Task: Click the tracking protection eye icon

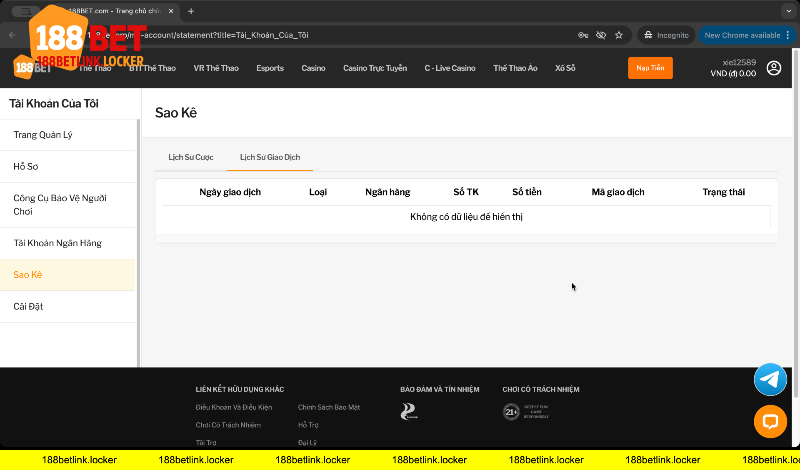Action: (601, 35)
